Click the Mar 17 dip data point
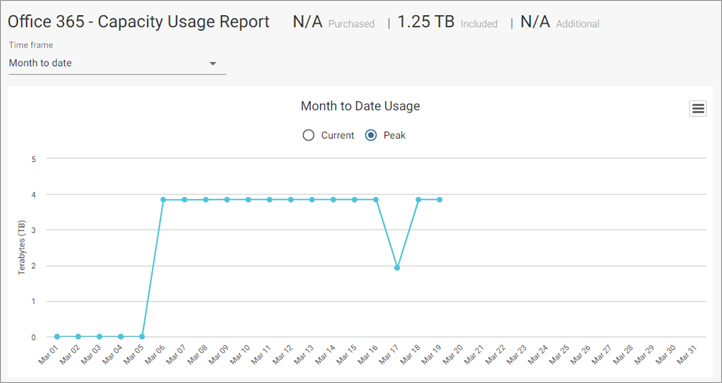The image size is (722, 383). point(397,267)
